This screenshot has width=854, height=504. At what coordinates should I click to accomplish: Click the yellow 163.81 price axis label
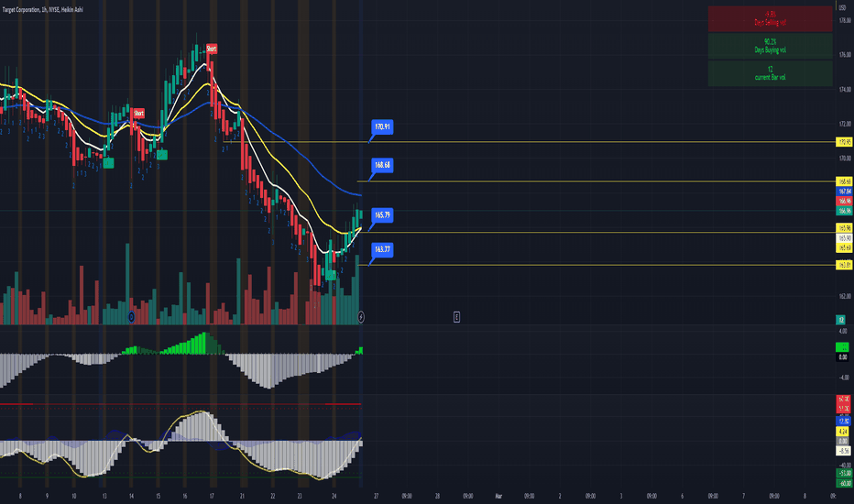pyautogui.click(x=844, y=265)
